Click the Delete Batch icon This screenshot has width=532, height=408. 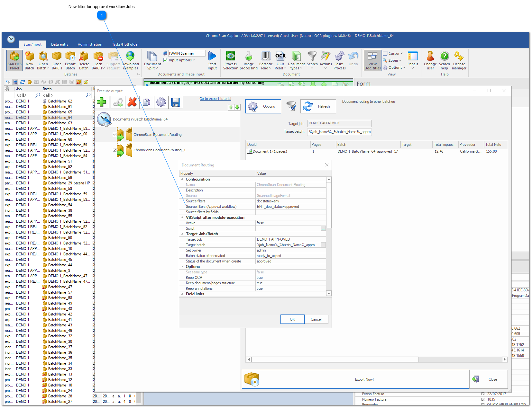pos(84,60)
